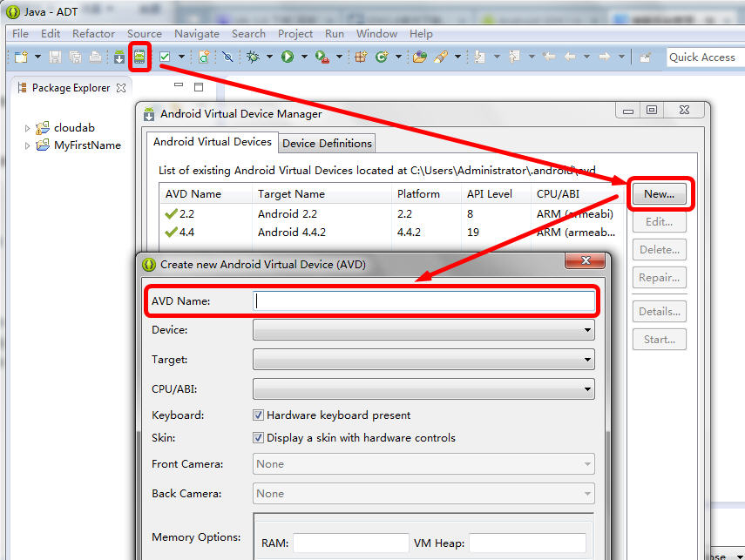Open the Project menu
The width and height of the screenshot is (745, 560).
[295, 34]
